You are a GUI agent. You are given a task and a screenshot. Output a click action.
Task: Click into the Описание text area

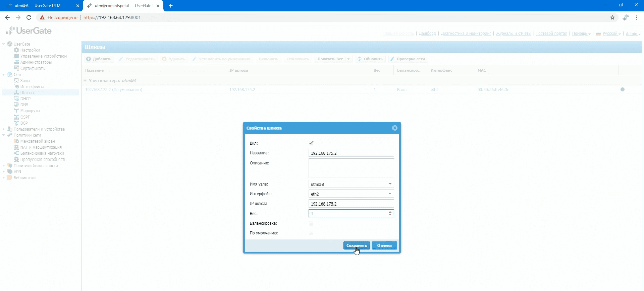coord(351,168)
